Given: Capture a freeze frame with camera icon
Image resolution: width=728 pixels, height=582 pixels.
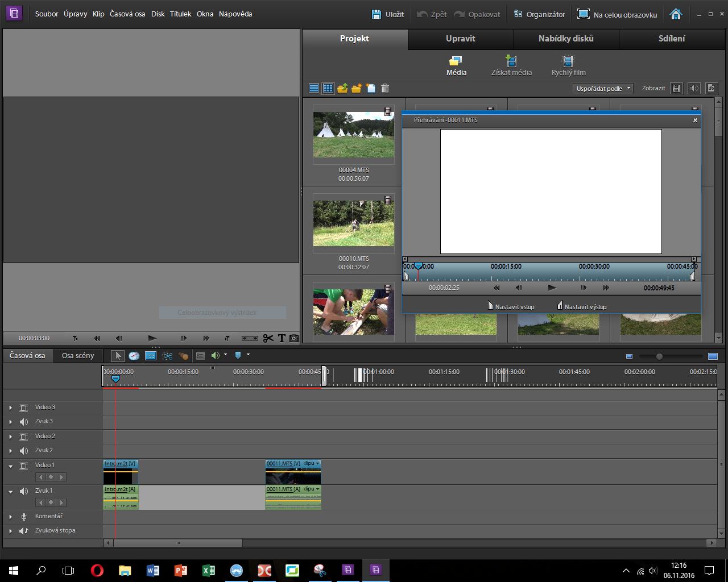Looking at the screenshot, I should pyautogui.click(x=294, y=338).
